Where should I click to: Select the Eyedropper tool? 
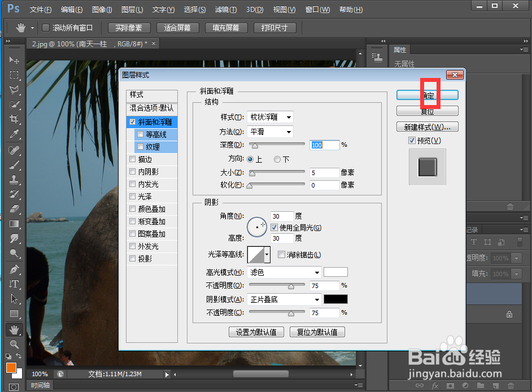(x=14, y=134)
